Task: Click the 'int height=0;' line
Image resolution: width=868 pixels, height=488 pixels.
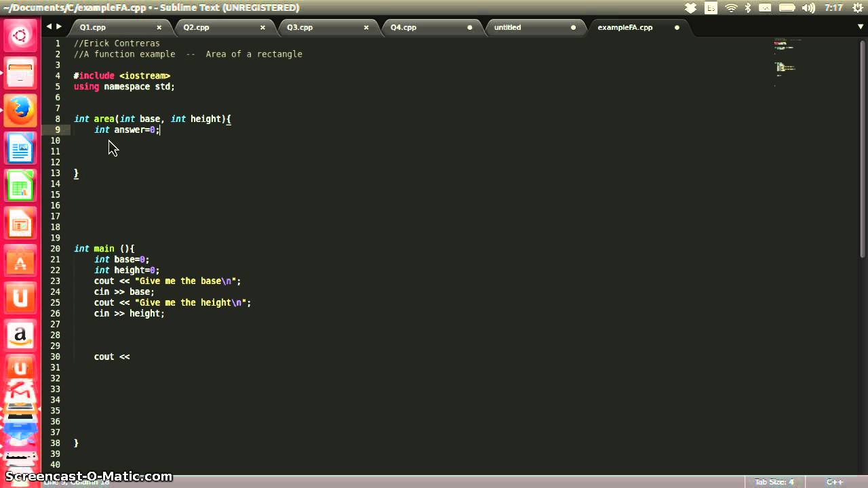Action: [x=127, y=270]
